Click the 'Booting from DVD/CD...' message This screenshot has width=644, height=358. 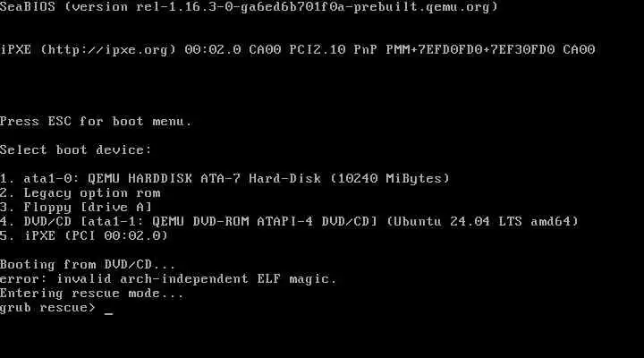click(x=88, y=264)
